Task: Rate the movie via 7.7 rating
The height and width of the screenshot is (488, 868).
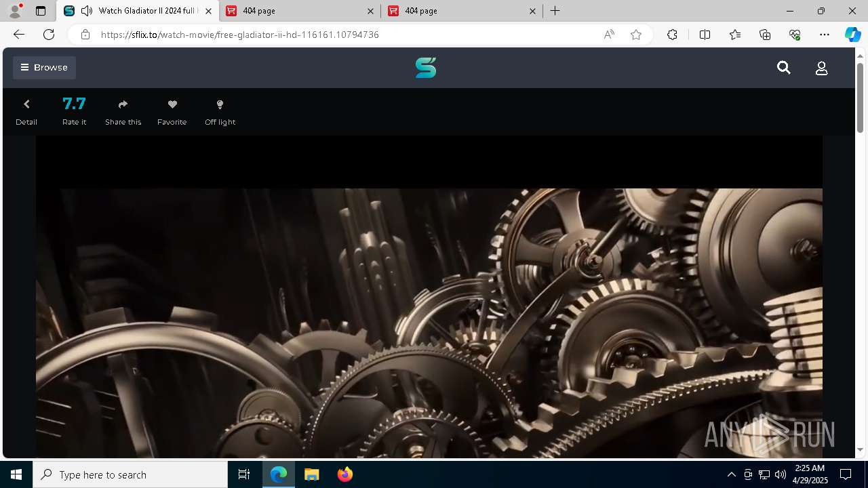Action: pos(74,112)
